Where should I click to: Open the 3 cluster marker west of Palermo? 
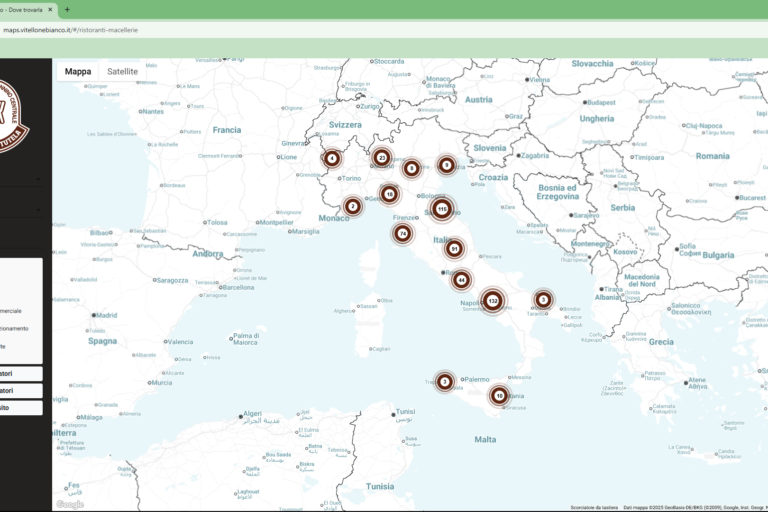[445, 381]
